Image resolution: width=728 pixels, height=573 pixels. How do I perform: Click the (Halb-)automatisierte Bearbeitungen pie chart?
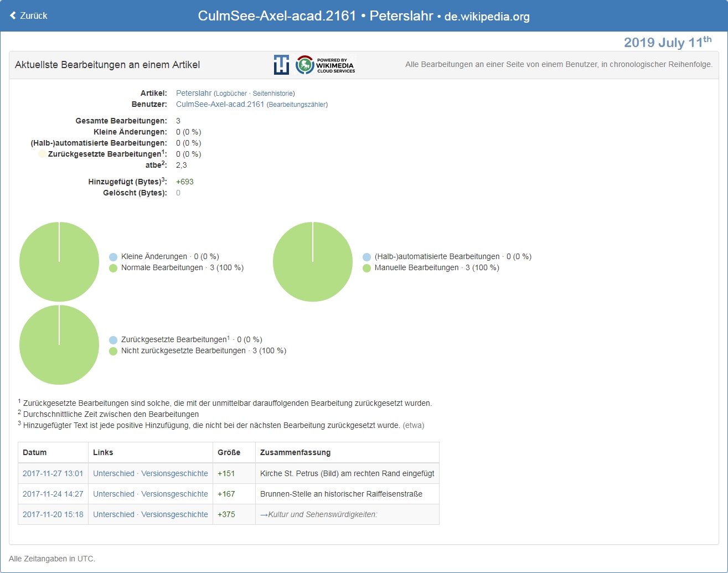click(x=313, y=262)
